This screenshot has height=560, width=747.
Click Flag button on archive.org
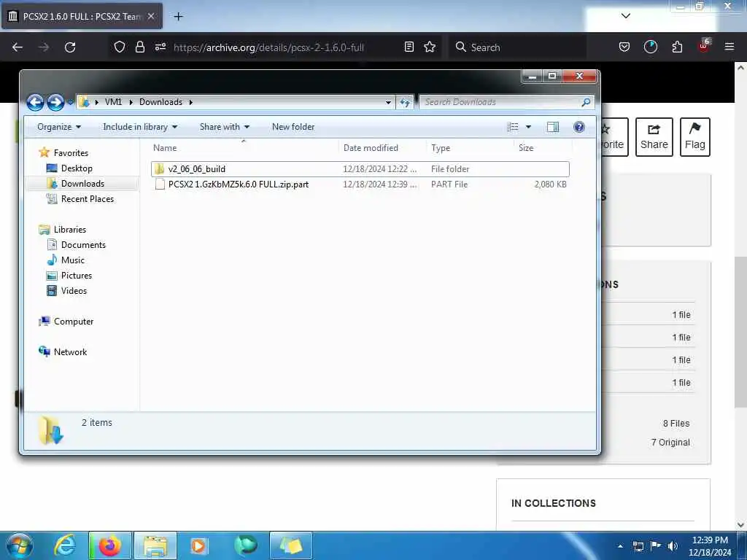click(x=694, y=137)
